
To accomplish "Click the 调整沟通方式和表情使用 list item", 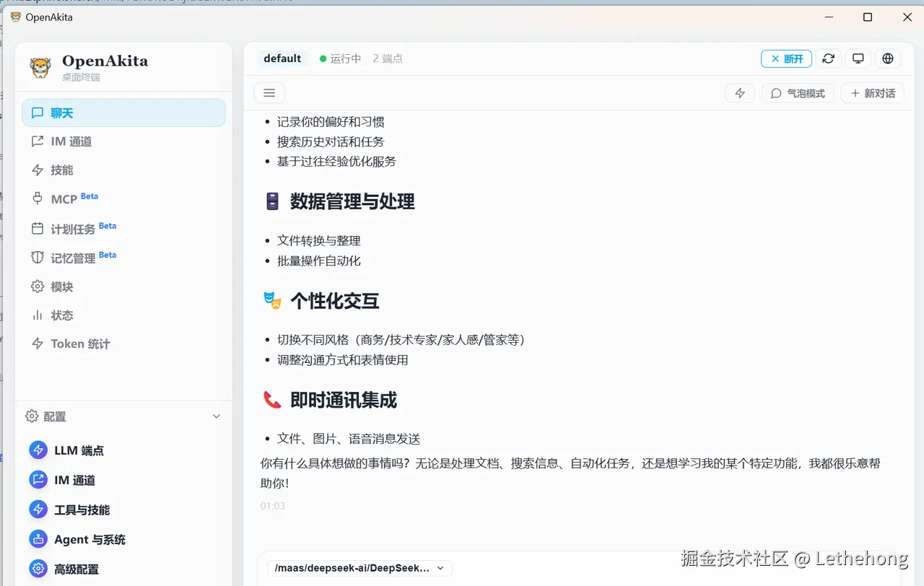I will pyautogui.click(x=343, y=359).
